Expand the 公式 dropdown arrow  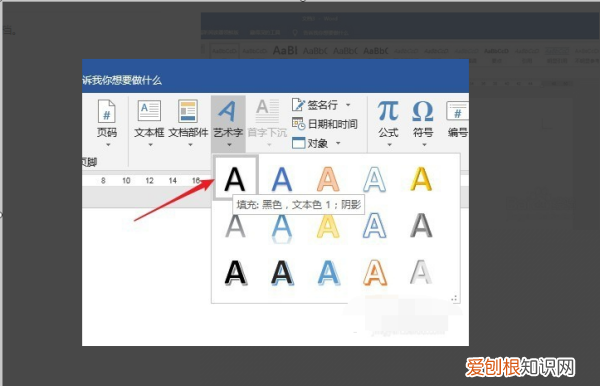click(390, 145)
